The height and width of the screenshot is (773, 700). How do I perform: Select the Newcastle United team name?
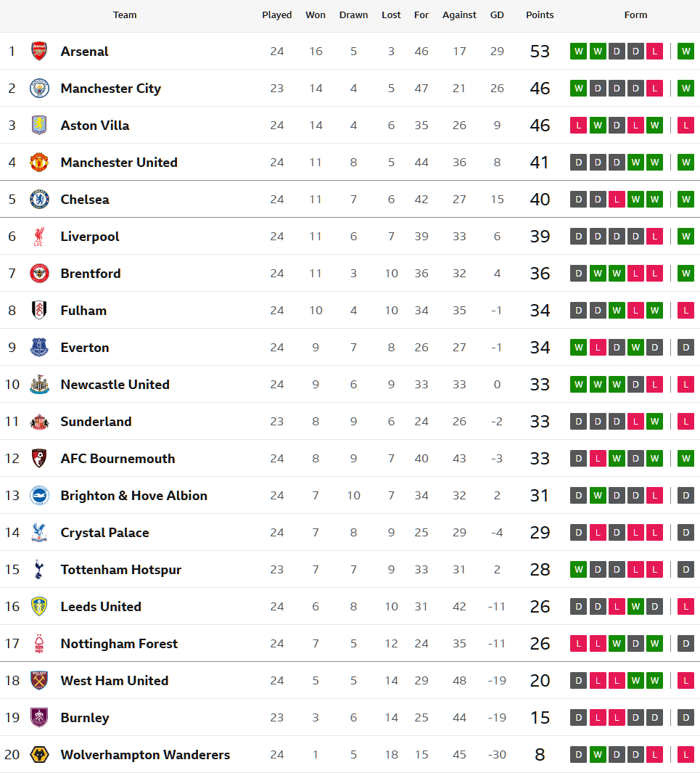tap(115, 385)
